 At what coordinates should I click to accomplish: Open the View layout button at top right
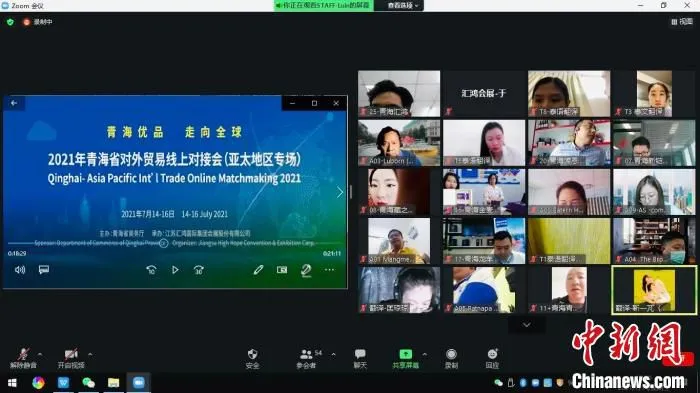[x=682, y=21]
